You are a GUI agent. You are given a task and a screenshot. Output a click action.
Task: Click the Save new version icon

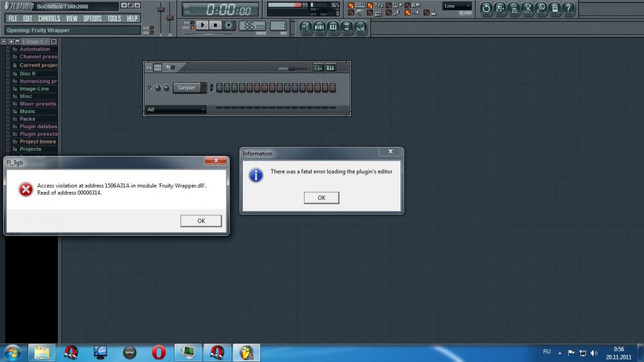[500, 8]
